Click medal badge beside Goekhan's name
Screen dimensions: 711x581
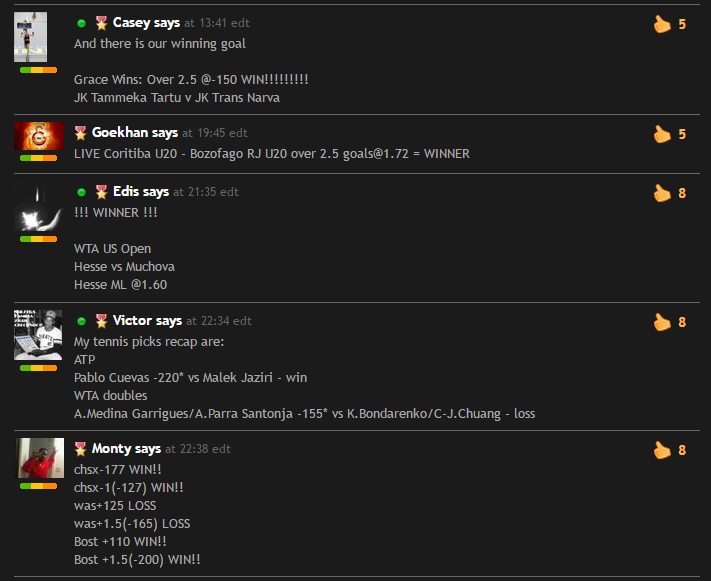[80, 133]
